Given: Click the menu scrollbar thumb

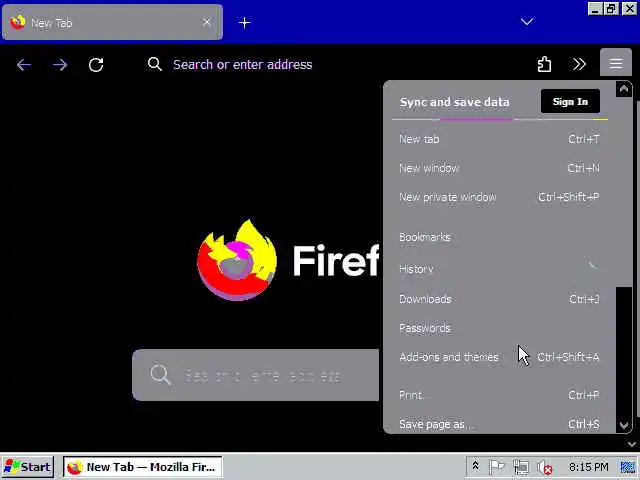Looking at the screenshot, I should 624,192.
